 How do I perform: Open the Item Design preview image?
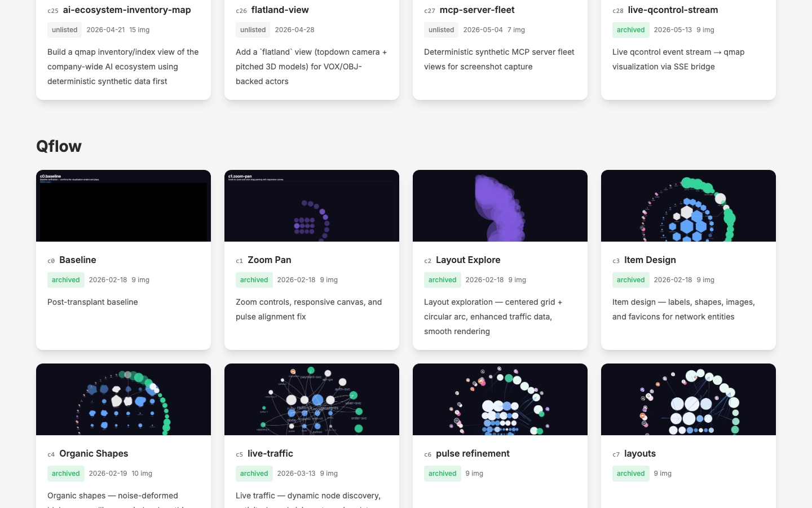point(689,205)
